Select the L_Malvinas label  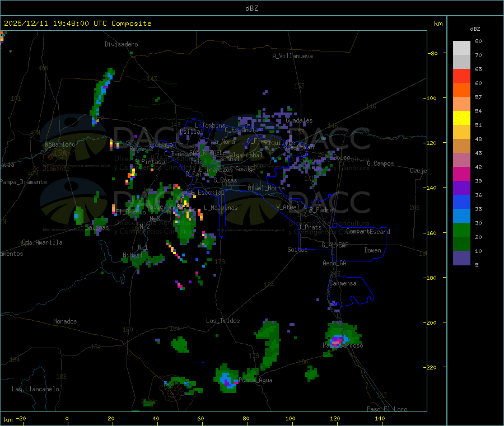221,208
